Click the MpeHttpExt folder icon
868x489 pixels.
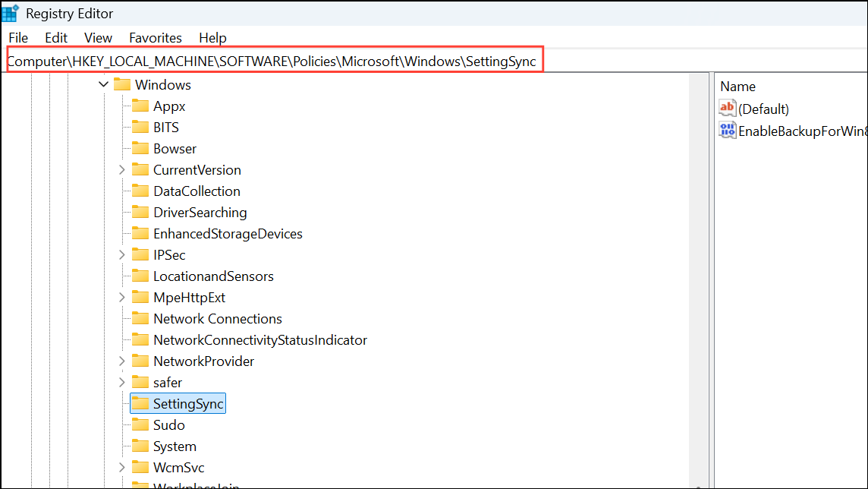click(140, 297)
